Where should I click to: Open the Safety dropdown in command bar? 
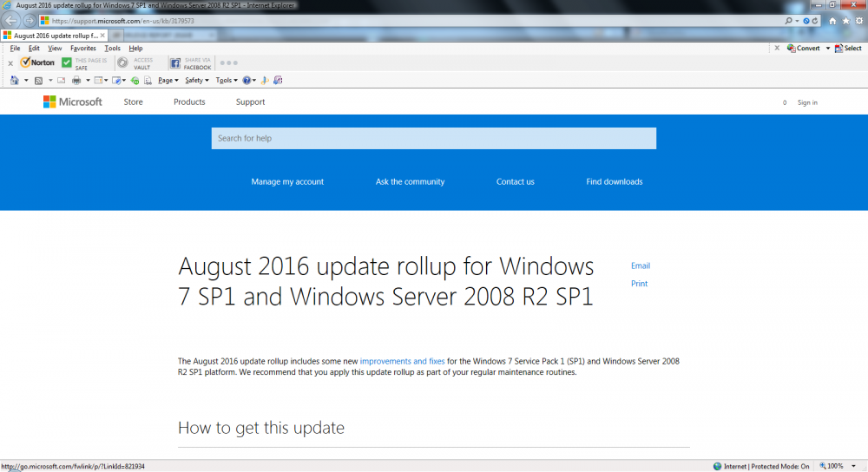point(197,80)
